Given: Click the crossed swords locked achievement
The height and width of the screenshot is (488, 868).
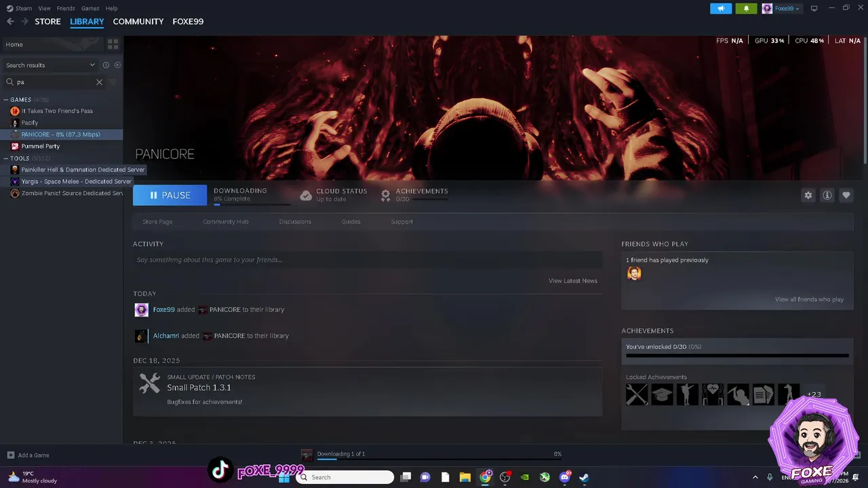Looking at the screenshot, I should pyautogui.click(x=637, y=394).
